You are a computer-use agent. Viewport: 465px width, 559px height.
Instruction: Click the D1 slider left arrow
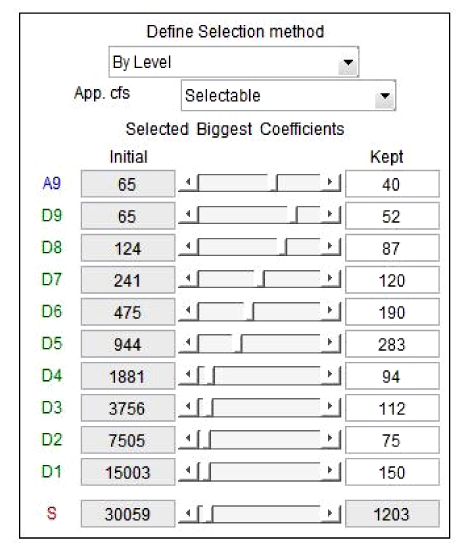188,471
